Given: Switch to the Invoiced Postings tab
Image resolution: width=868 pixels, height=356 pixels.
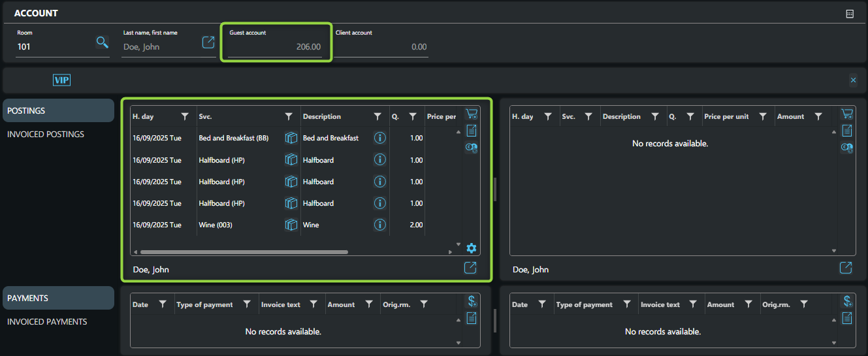Looking at the screenshot, I should pyautogui.click(x=46, y=134).
